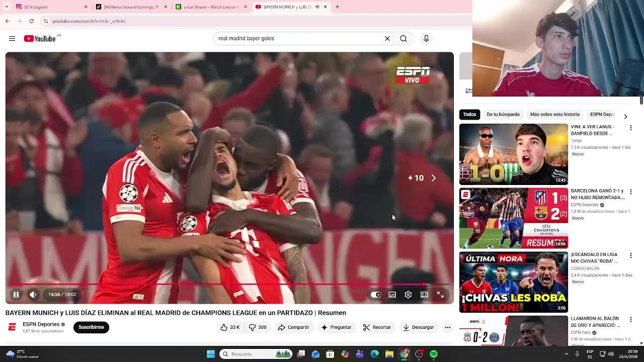Open Task View in the taskbar
The height and width of the screenshot is (362, 644).
[301, 354]
